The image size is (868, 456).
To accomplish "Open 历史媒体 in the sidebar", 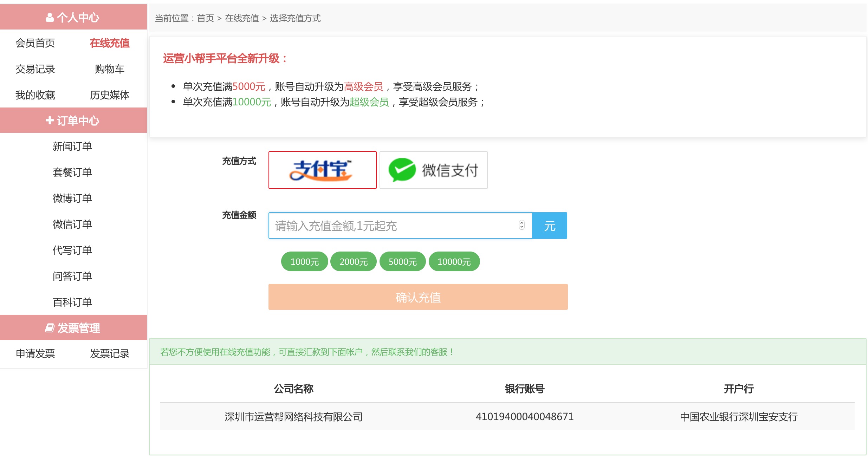I will tap(110, 95).
